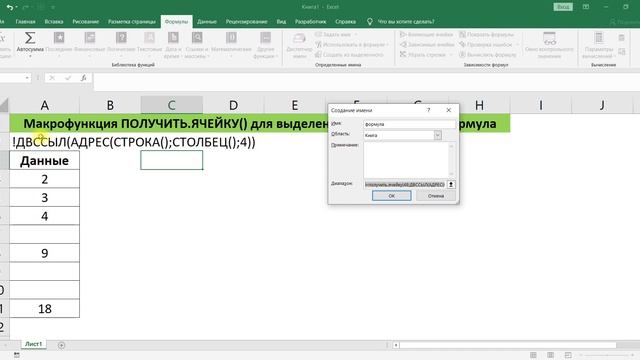Click the formula bar confirm checkmark
Viewport: 640px width, 360px height.
click(68, 78)
